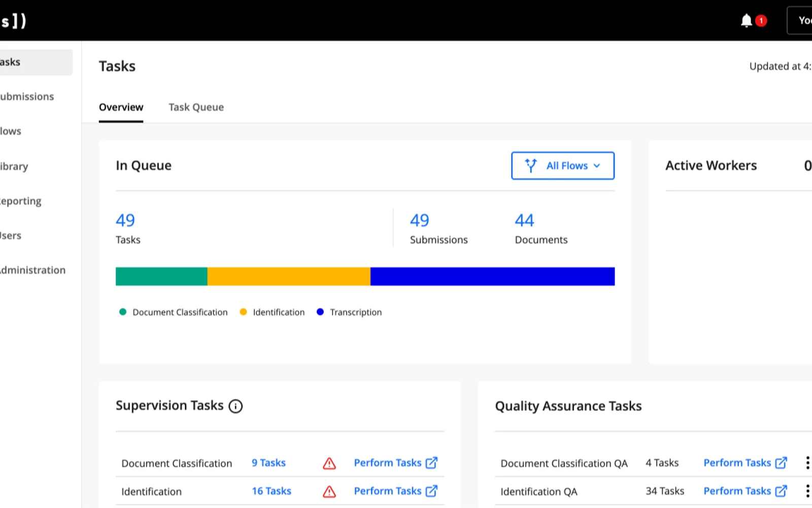The width and height of the screenshot is (812, 508).
Task: Click warning triangle in Document Classification row
Action: tap(329, 463)
